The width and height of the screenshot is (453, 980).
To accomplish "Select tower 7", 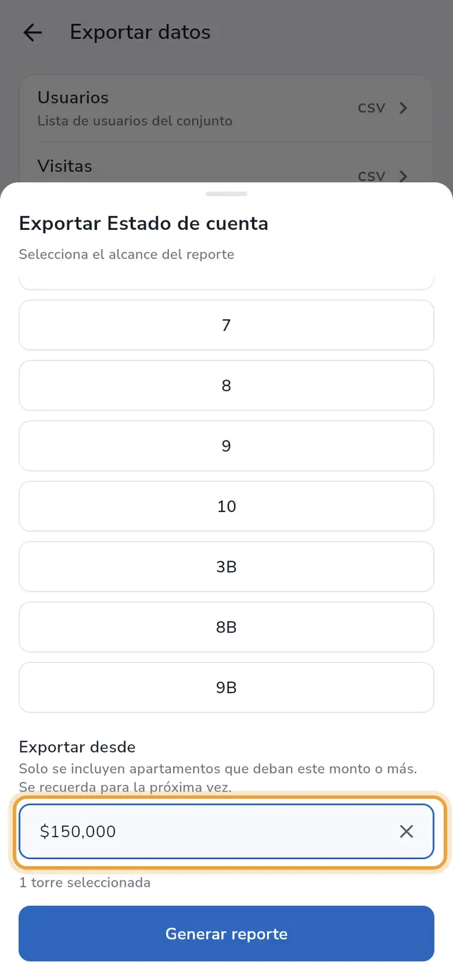I will (226, 325).
